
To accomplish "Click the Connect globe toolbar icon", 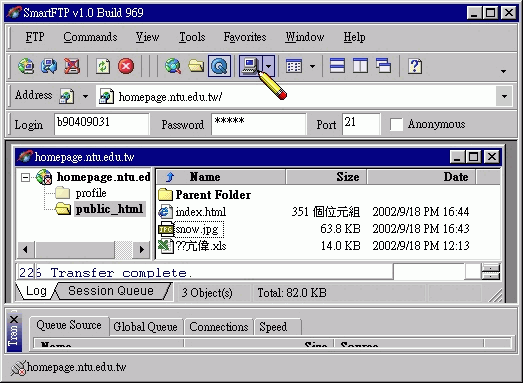I will tap(26, 66).
